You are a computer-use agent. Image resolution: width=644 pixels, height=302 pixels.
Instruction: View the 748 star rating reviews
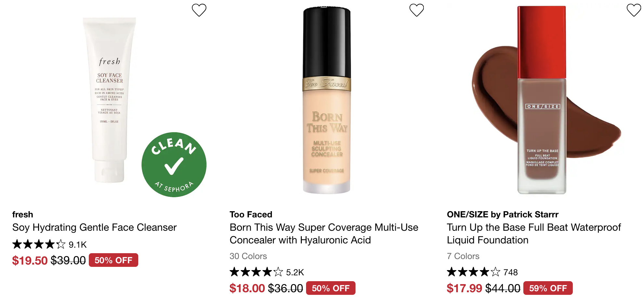(482, 272)
